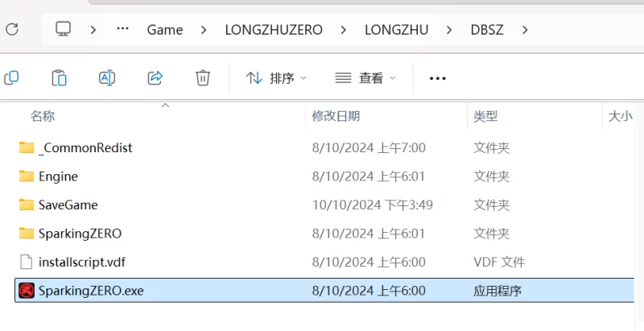Select the installscript.vdf file name
Screen dimensions: 644x331
pos(82,262)
